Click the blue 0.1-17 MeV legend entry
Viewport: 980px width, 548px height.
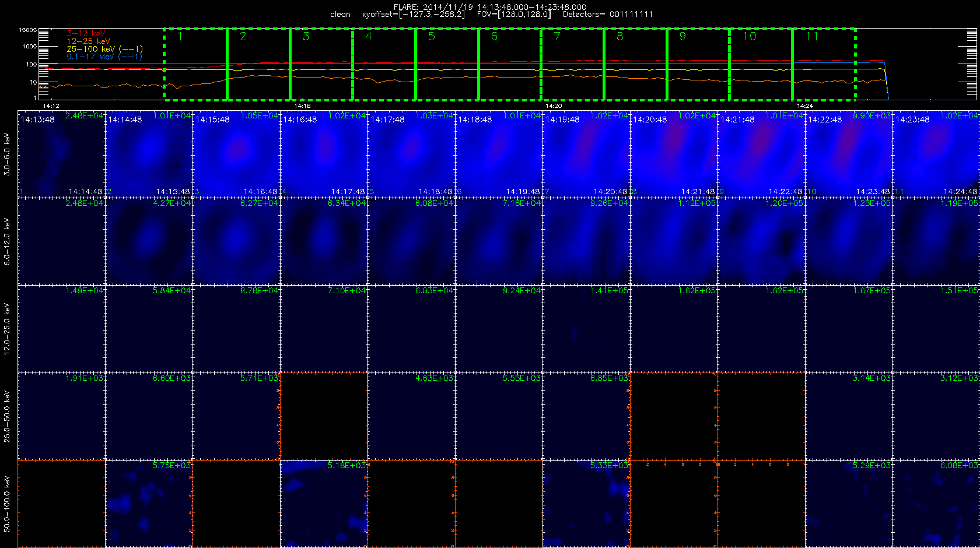point(104,57)
